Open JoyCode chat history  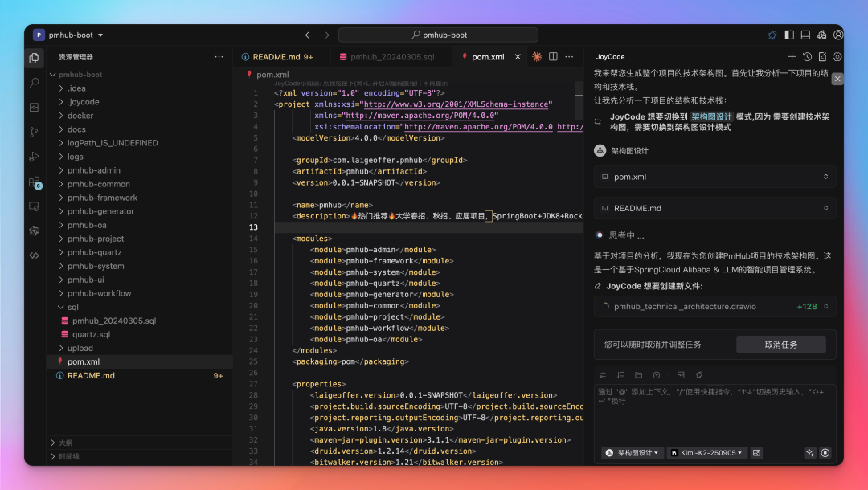tap(807, 57)
